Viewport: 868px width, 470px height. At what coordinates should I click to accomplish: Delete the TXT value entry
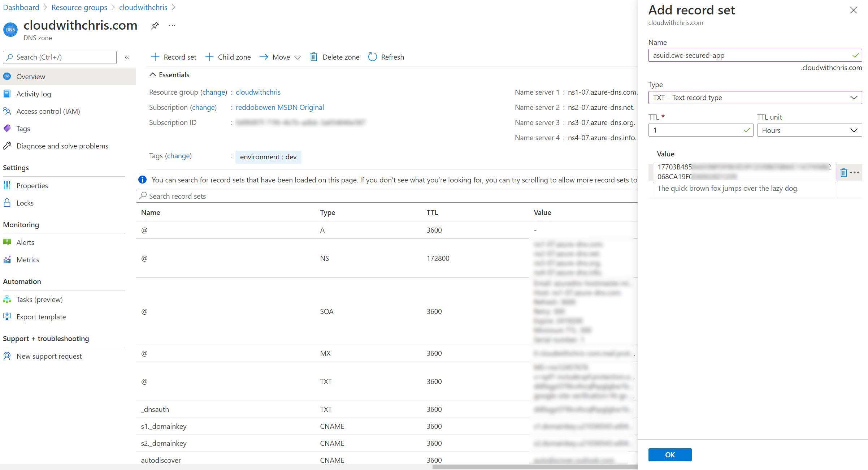pos(843,172)
